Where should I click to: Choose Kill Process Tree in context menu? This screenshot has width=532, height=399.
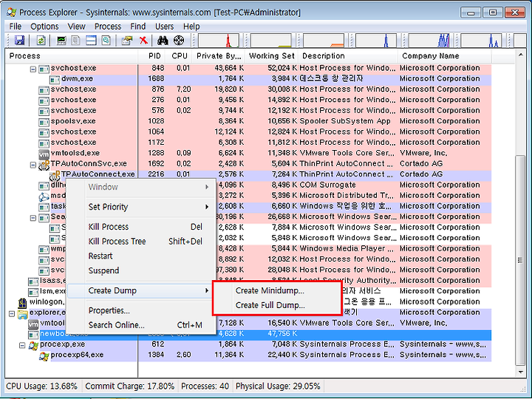[141, 241]
